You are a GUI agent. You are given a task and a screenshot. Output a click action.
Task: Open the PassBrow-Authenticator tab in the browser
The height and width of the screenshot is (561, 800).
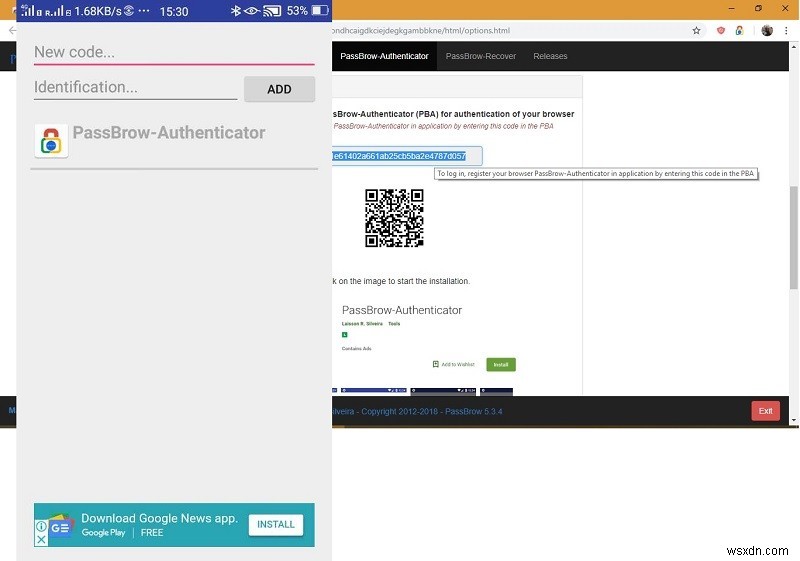(384, 56)
